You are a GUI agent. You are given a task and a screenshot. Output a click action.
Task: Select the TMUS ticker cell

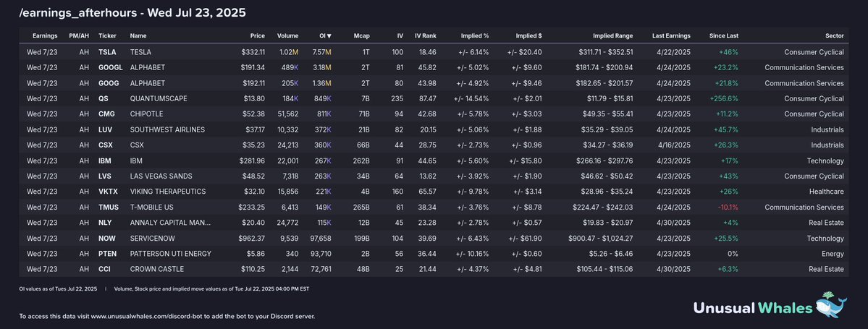tap(109, 208)
